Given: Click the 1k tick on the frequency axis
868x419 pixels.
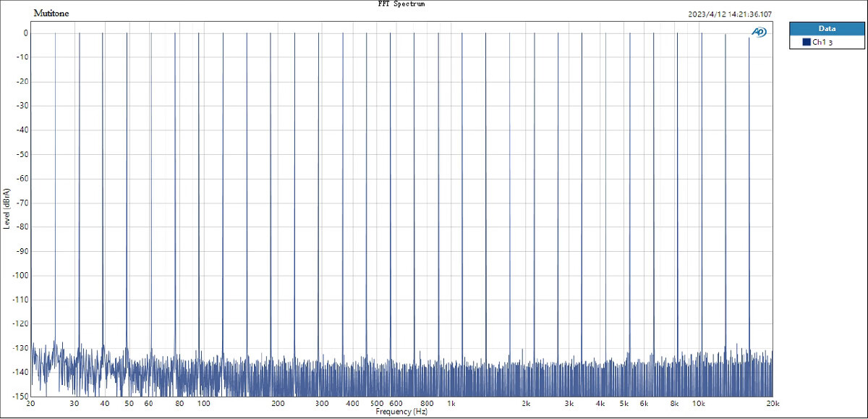Looking at the screenshot, I should pos(451,404).
